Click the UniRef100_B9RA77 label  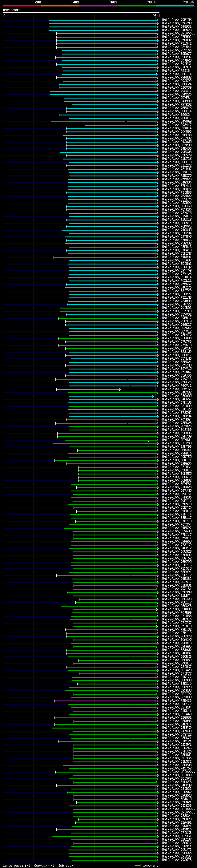(x=176, y=54)
